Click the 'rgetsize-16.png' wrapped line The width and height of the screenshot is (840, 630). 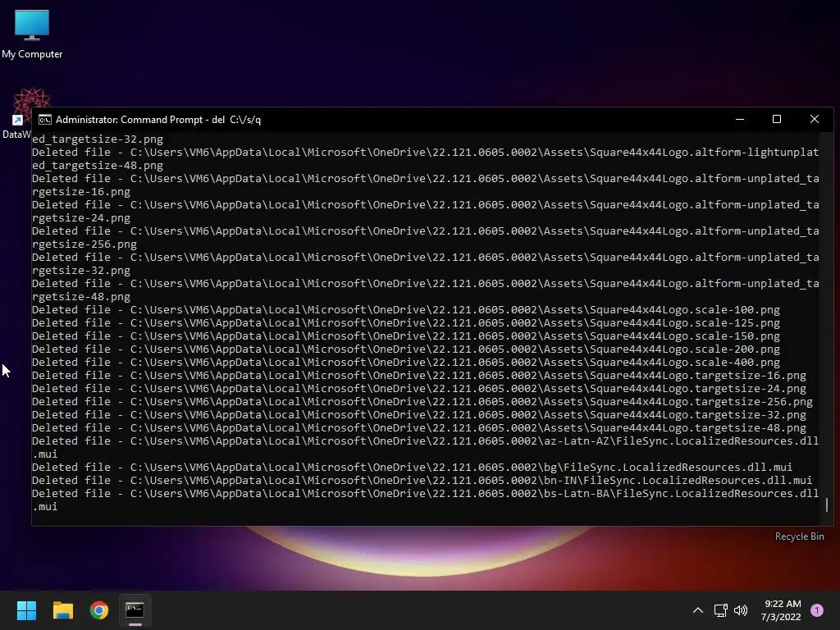coord(81,192)
